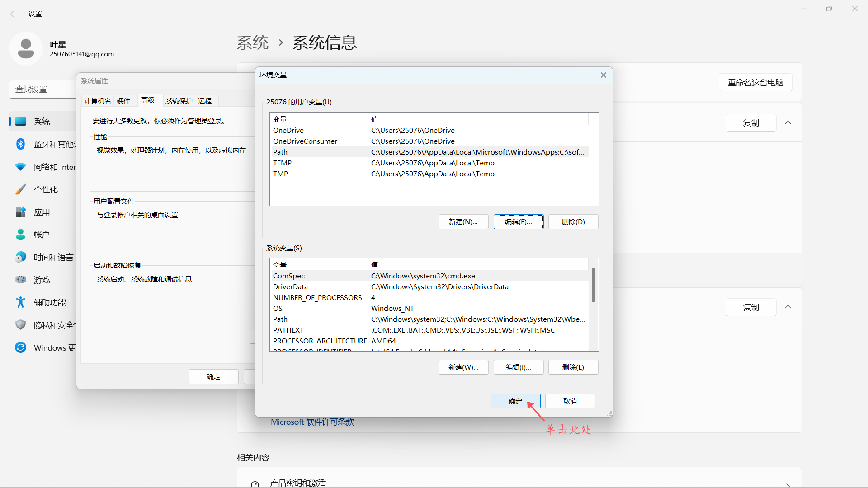Click 编辑(E) to edit the Path variable
The width and height of the screenshot is (868, 488).
tap(519, 221)
